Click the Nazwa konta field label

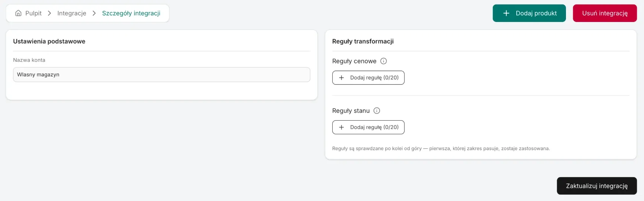(x=29, y=60)
